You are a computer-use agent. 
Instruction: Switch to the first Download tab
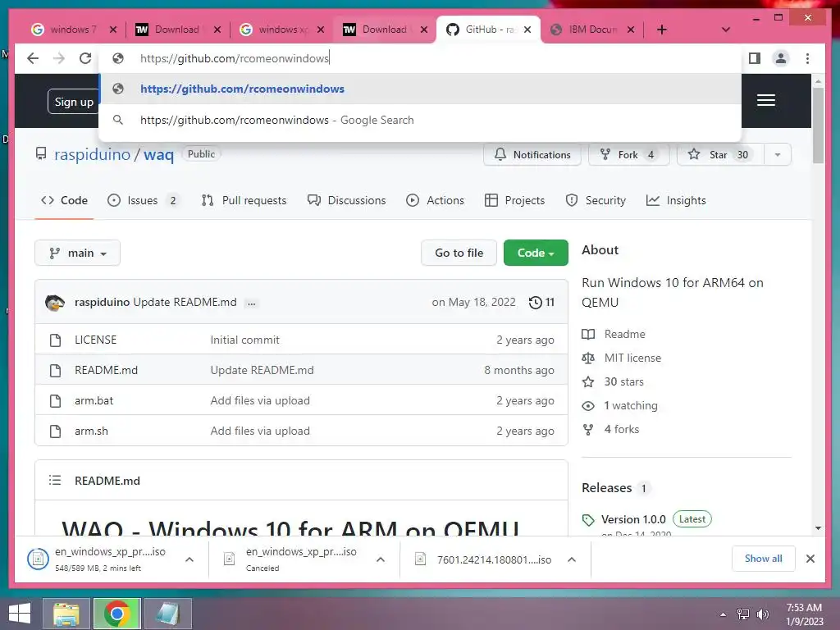point(177,30)
